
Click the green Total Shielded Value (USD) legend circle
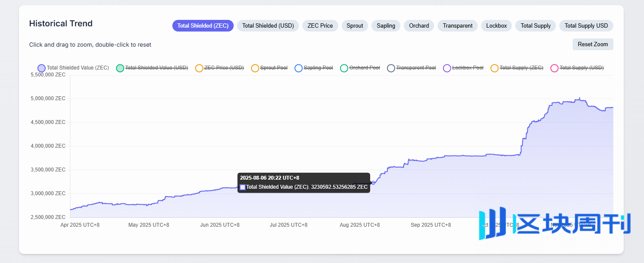click(120, 68)
